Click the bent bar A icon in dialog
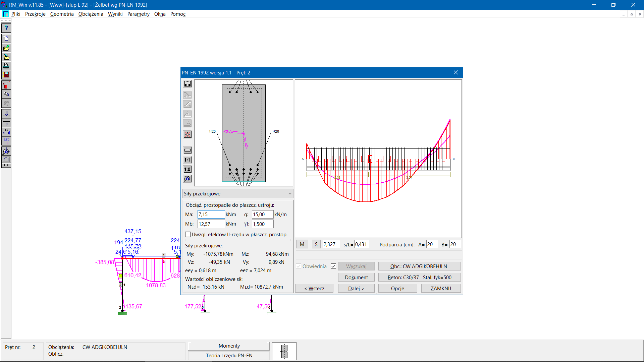Viewport: 644px width, 362px height. point(187,95)
